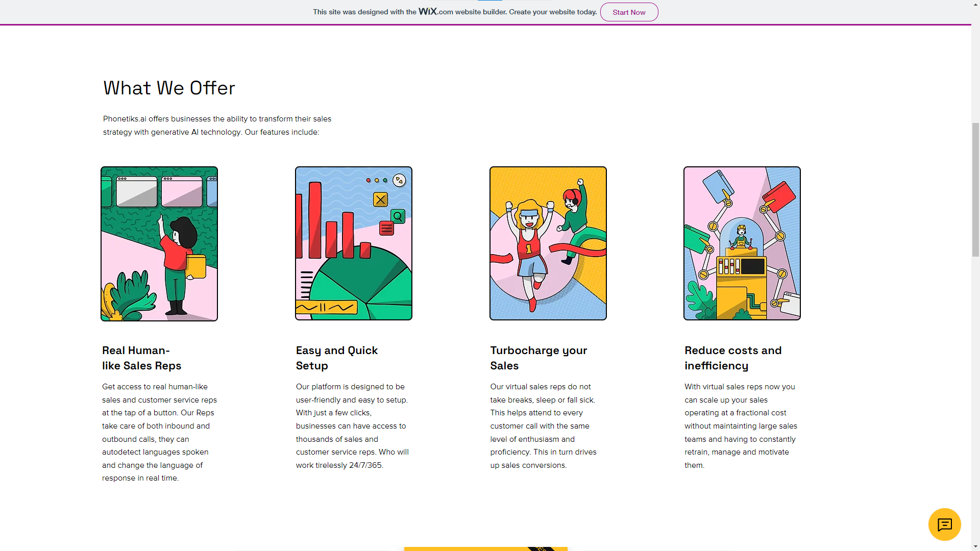
Task: Click the page vertical scrollbar thumb
Action: (x=975, y=189)
